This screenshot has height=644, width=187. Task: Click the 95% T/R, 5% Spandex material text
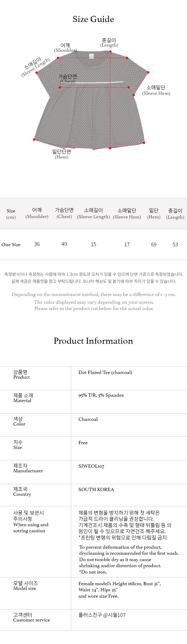click(101, 395)
